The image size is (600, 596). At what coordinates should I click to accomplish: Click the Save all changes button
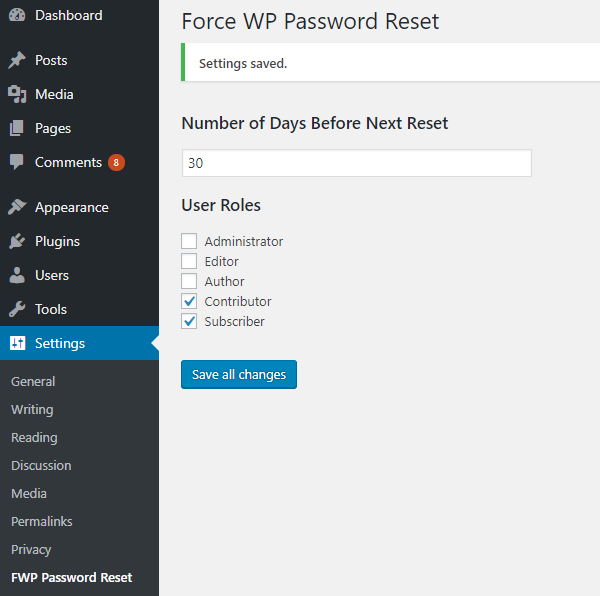click(239, 375)
